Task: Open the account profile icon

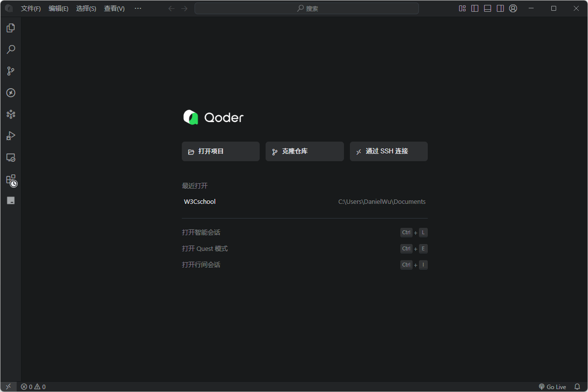Action: 513,8
